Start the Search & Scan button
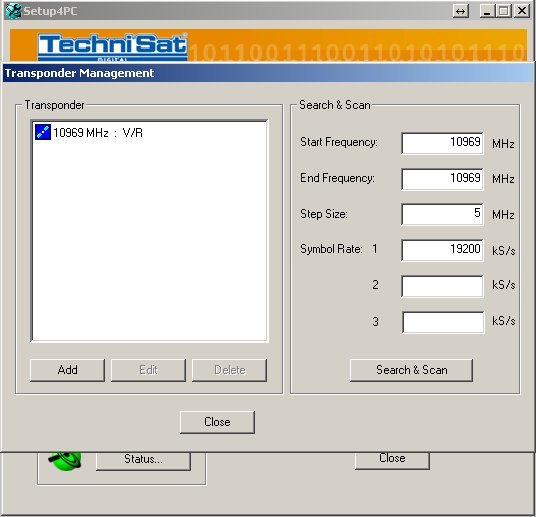 click(x=412, y=370)
